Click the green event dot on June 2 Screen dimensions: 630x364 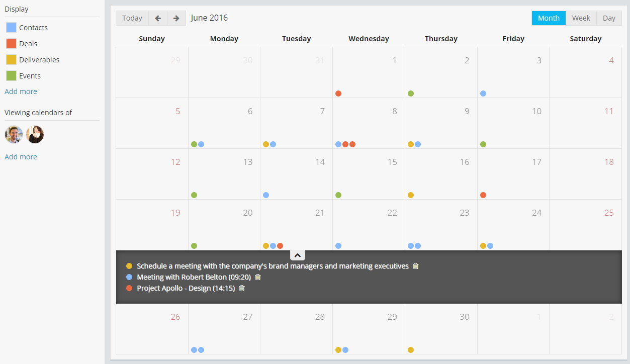(411, 94)
